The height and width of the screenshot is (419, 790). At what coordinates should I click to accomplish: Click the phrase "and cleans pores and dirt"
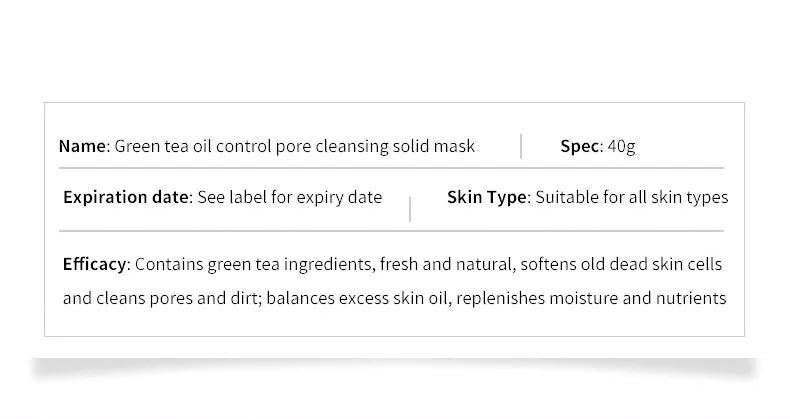(162, 298)
